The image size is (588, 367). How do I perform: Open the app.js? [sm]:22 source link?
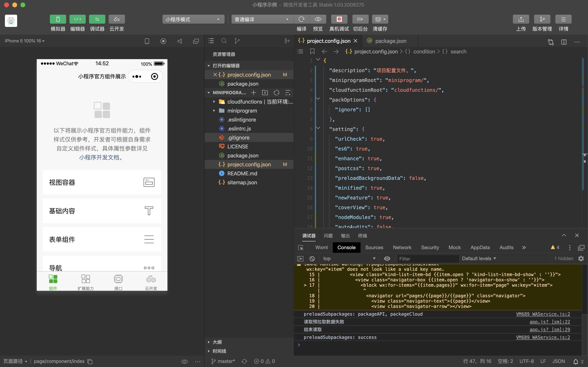tap(550, 322)
